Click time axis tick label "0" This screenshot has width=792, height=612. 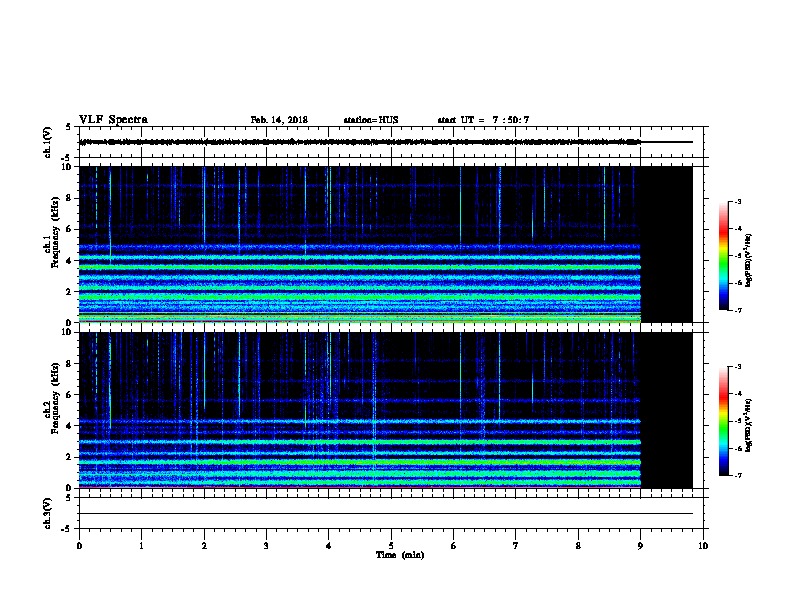click(x=79, y=546)
